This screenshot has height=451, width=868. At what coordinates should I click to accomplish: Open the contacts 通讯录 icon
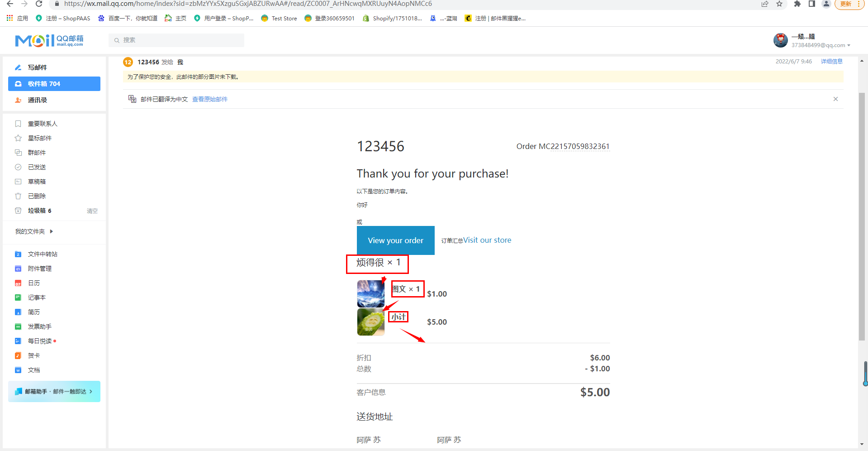coord(18,100)
